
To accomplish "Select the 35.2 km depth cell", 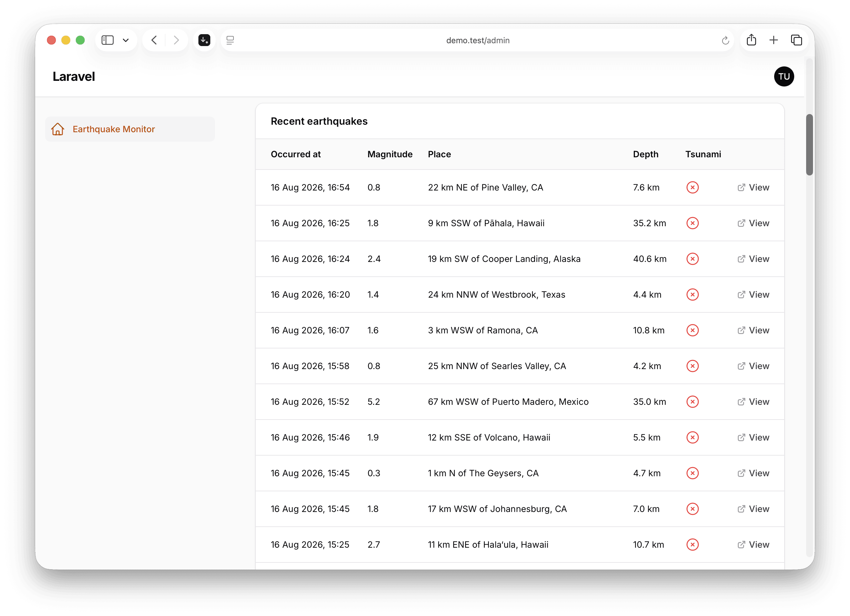I will [x=649, y=223].
